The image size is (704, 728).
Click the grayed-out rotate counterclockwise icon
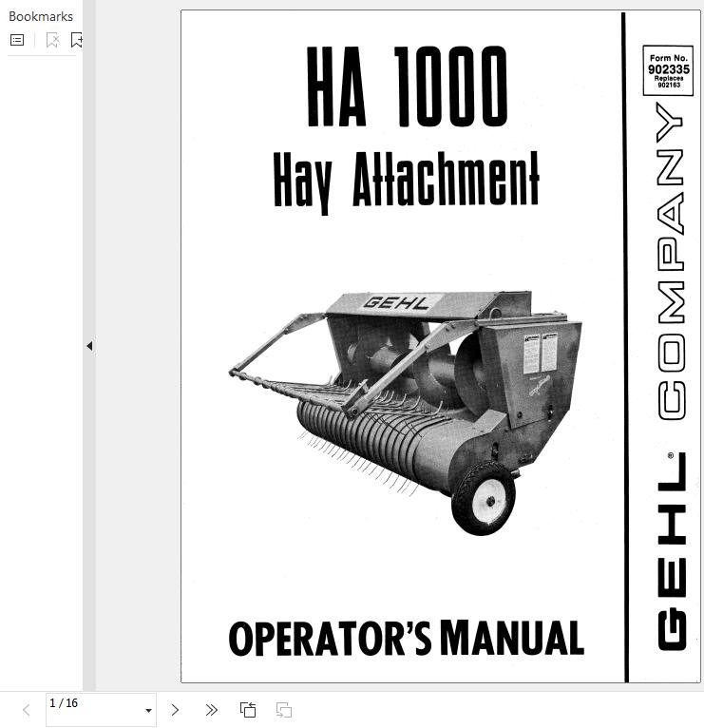click(x=284, y=710)
